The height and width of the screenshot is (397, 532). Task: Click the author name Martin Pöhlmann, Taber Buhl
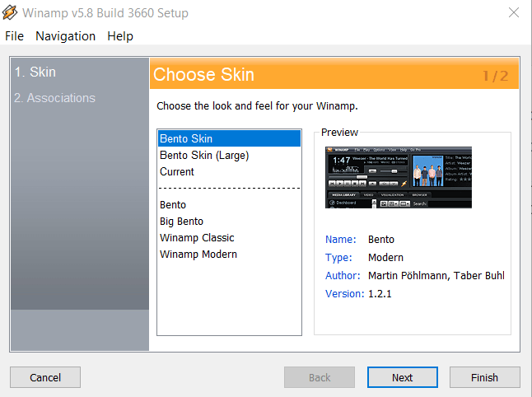tap(436, 276)
